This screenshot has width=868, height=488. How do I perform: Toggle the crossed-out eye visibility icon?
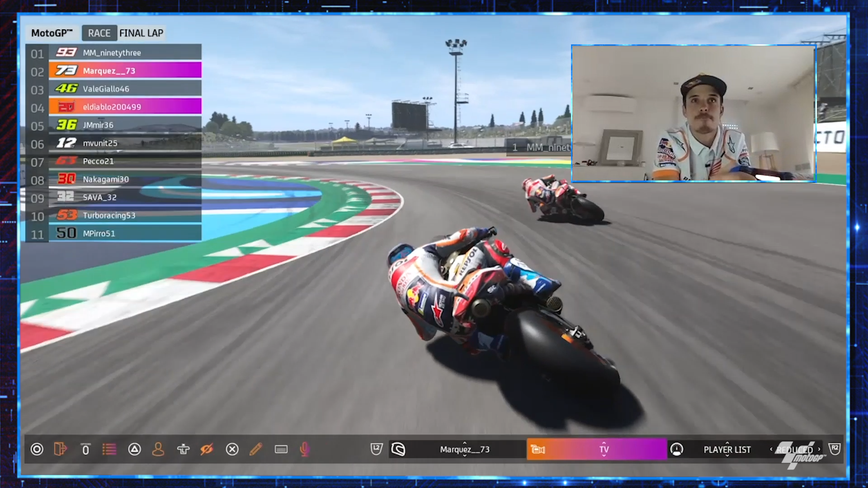pos(207,449)
